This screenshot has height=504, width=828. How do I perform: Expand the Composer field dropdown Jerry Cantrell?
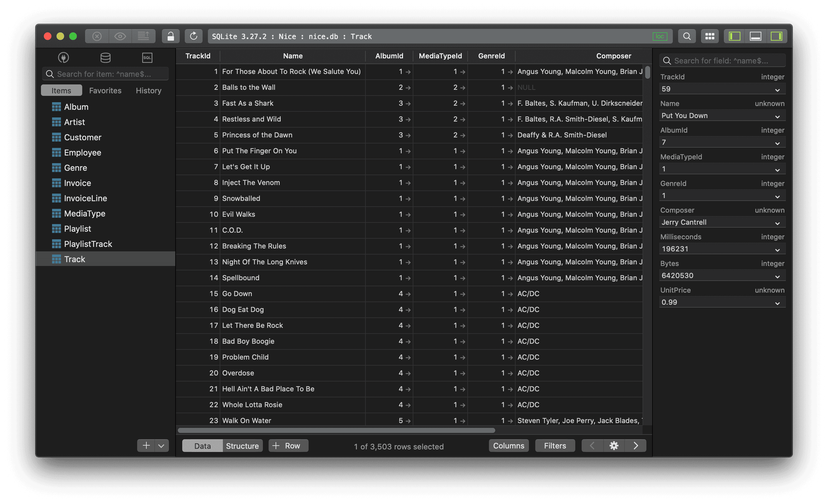tap(777, 223)
